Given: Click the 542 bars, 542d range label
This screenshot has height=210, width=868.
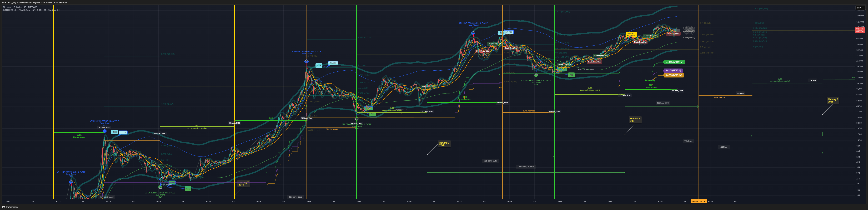Looking at the screenshot, I should pyautogui.click(x=234, y=123).
